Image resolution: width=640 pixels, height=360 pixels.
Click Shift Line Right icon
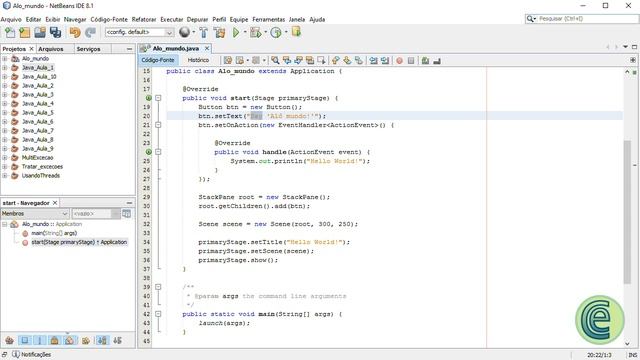point(384,60)
